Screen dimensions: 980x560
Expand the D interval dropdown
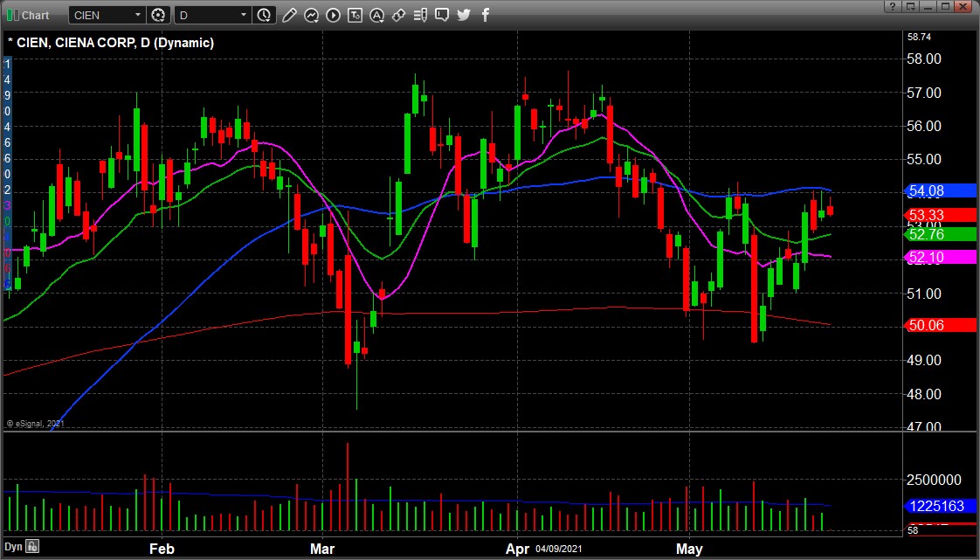pos(243,15)
